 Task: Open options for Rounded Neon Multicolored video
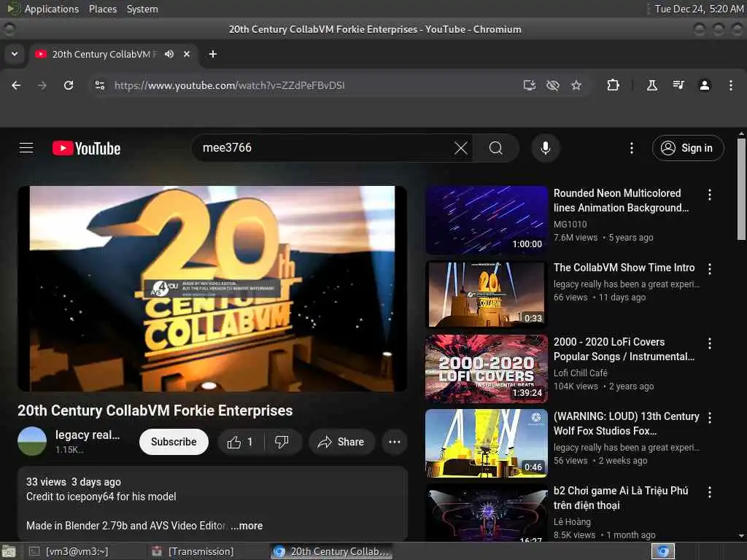pos(709,194)
